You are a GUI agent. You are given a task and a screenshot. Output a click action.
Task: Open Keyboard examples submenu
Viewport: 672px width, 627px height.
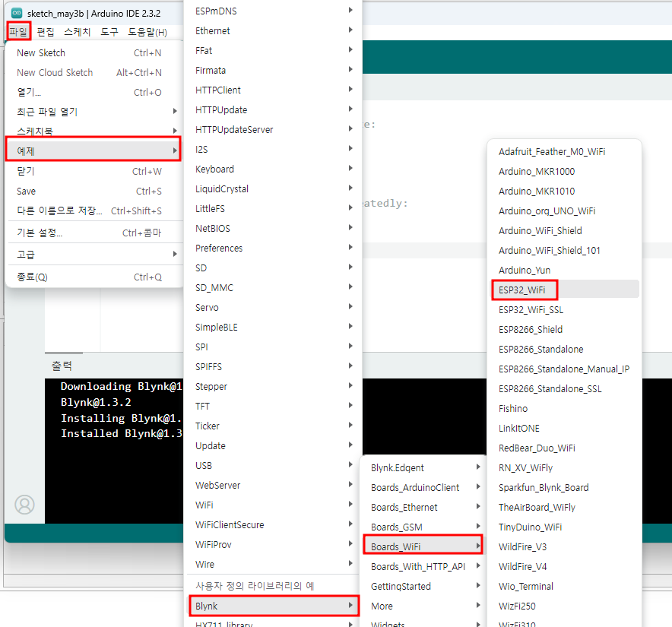pos(274,169)
